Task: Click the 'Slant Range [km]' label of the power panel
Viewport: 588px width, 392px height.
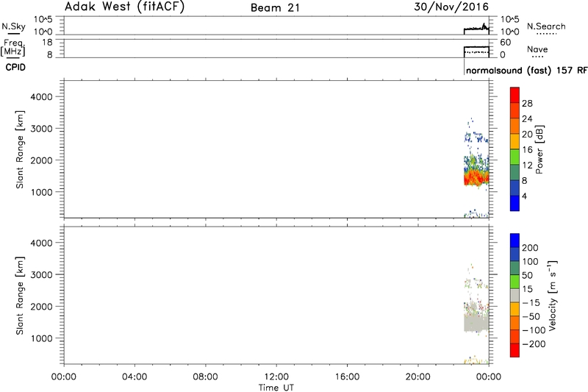Action: pyautogui.click(x=20, y=149)
